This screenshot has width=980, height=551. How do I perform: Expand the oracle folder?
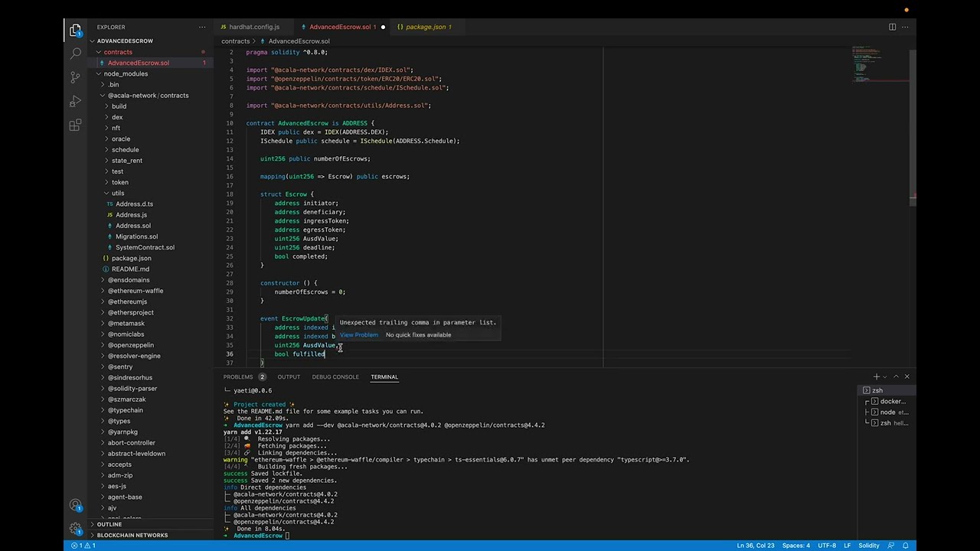tap(121, 139)
